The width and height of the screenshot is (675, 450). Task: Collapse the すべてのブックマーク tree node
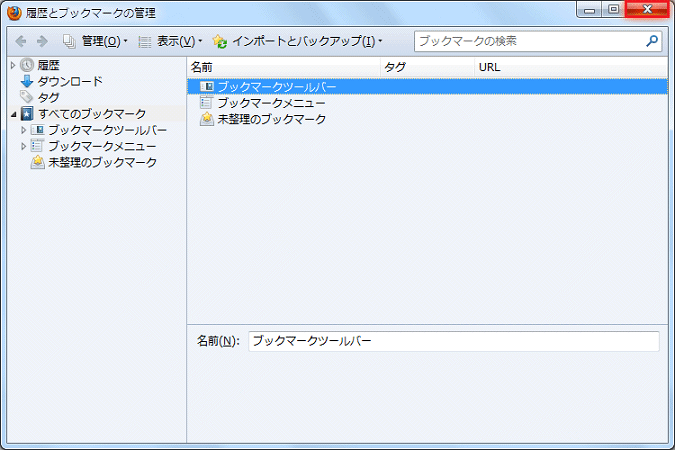click(x=13, y=114)
